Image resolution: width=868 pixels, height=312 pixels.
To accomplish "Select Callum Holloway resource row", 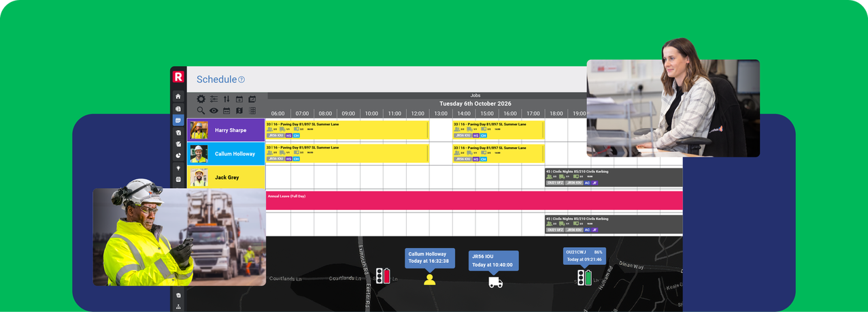I will tap(226, 154).
